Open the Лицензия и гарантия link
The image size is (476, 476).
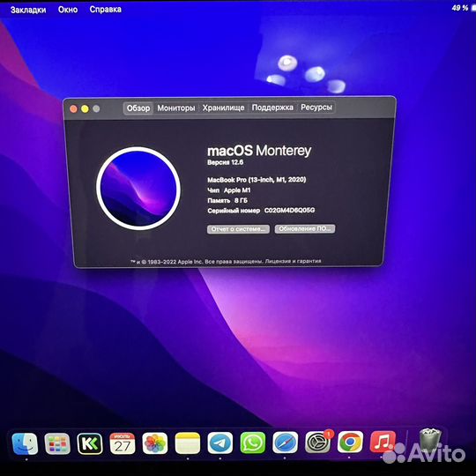(293, 261)
